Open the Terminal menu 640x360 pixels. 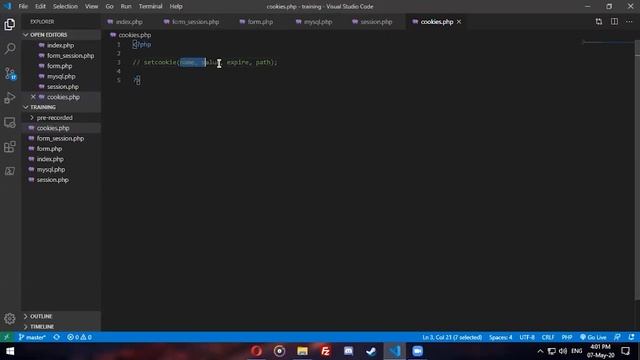coord(151,6)
